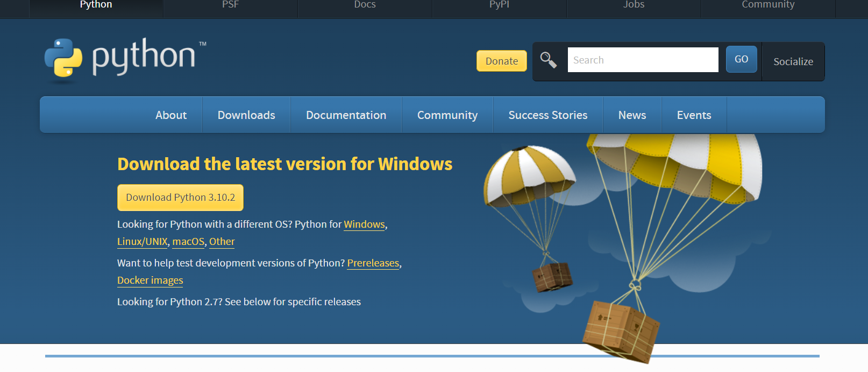Follow the Linux/UNIX link
Screen dimensions: 868x372
[x=143, y=242]
